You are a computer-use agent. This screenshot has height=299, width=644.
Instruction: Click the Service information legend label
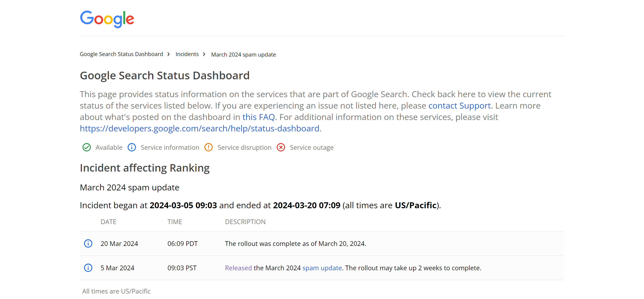(x=170, y=147)
